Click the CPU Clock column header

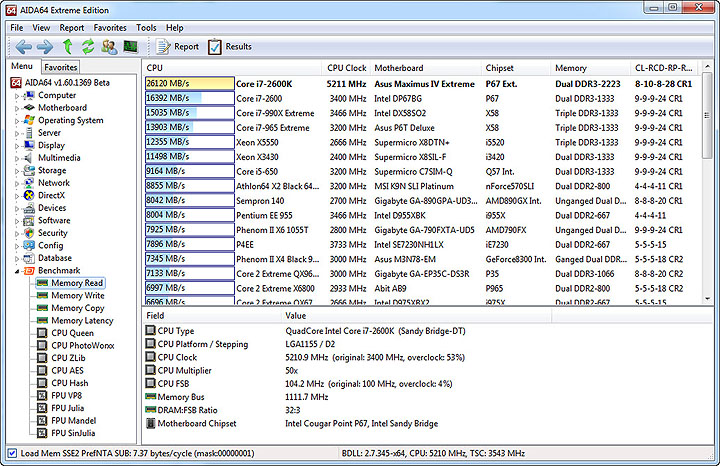pyautogui.click(x=347, y=68)
